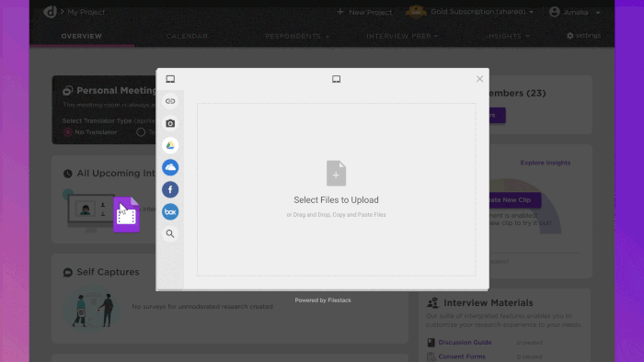Select OneDrive cloud upload source

170,167
